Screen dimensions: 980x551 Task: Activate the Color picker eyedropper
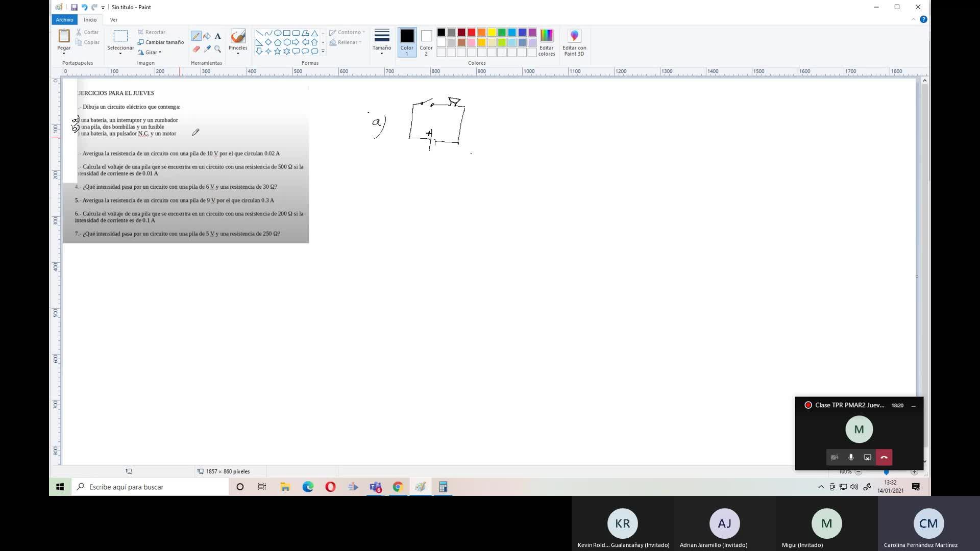tap(207, 49)
